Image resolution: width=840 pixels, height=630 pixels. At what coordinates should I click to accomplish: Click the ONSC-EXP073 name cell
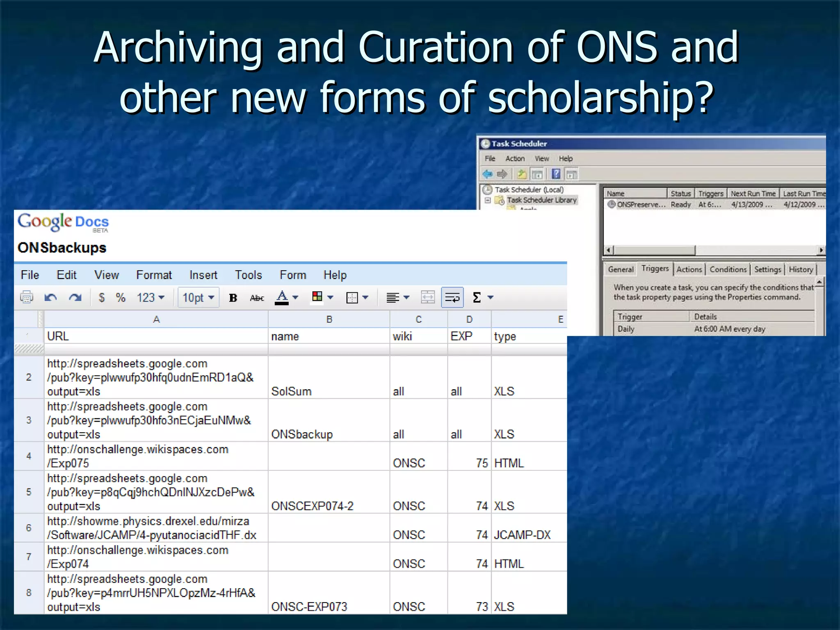(329, 592)
